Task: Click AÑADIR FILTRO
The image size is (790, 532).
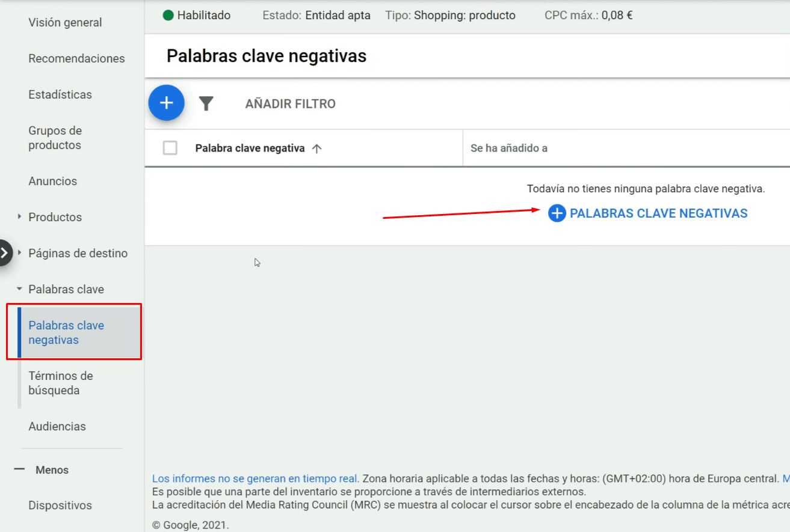Action: (290, 104)
